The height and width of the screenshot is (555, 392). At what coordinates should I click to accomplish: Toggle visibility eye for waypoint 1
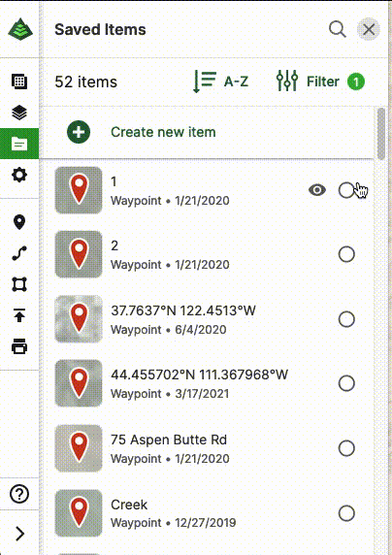[x=317, y=190]
